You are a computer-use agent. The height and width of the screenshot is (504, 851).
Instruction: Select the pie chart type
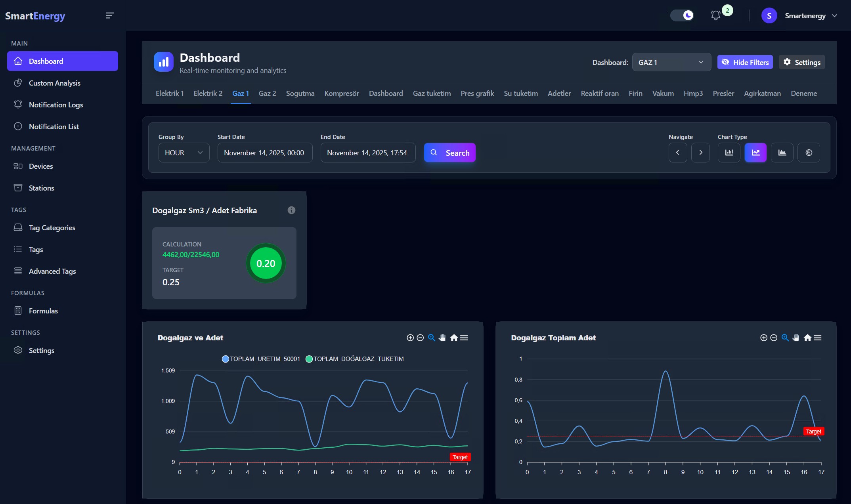pos(809,153)
